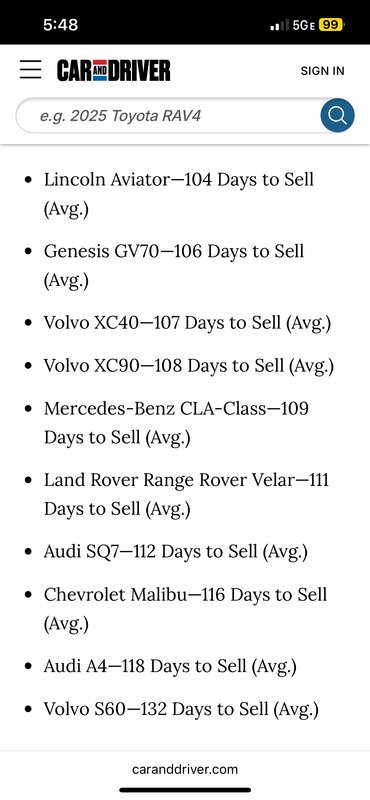Screen dimensions: 370x800
Task: Tap the caranddriver.com address bar
Action: (185, 769)
